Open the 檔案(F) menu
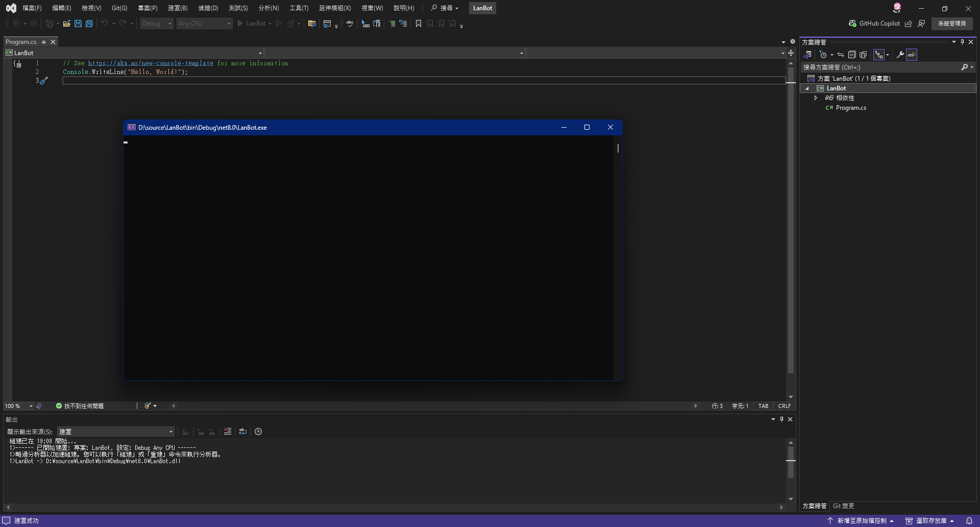The width and height of the screenshot is (980, 527). click(32, 8)
